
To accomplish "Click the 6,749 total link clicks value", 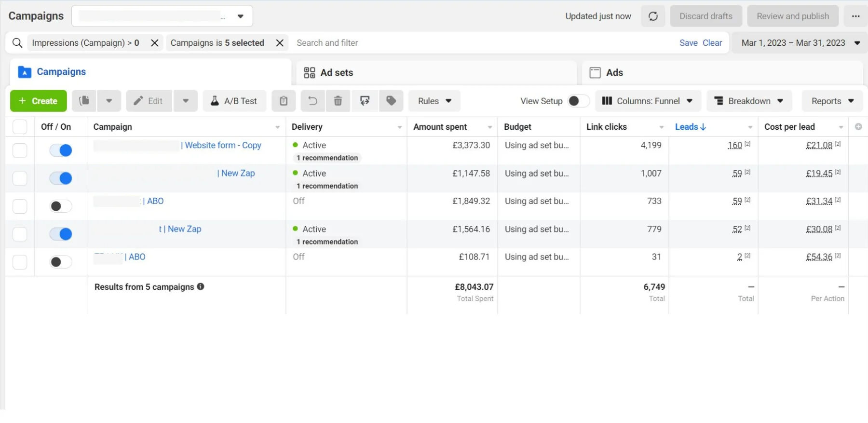I will [x=654, y=287].
